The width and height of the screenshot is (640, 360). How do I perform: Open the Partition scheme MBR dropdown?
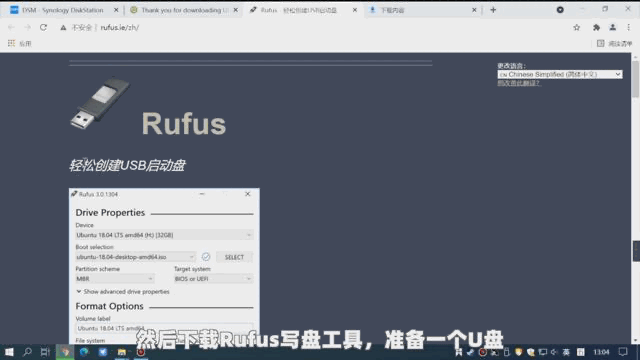pos(115,279)
